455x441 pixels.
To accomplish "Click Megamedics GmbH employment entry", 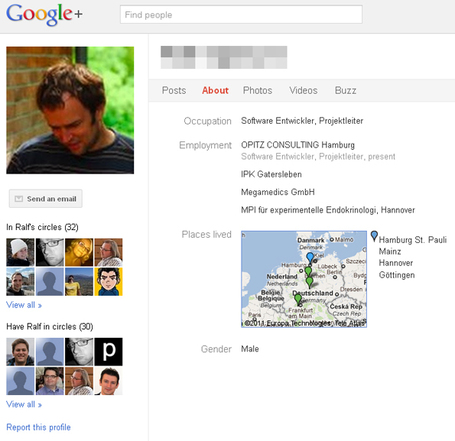I will (x=278, y=192).
